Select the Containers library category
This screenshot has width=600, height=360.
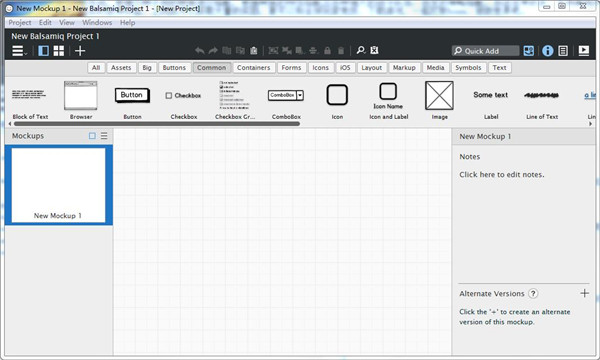pyautogui.click(x=254, y=68)
